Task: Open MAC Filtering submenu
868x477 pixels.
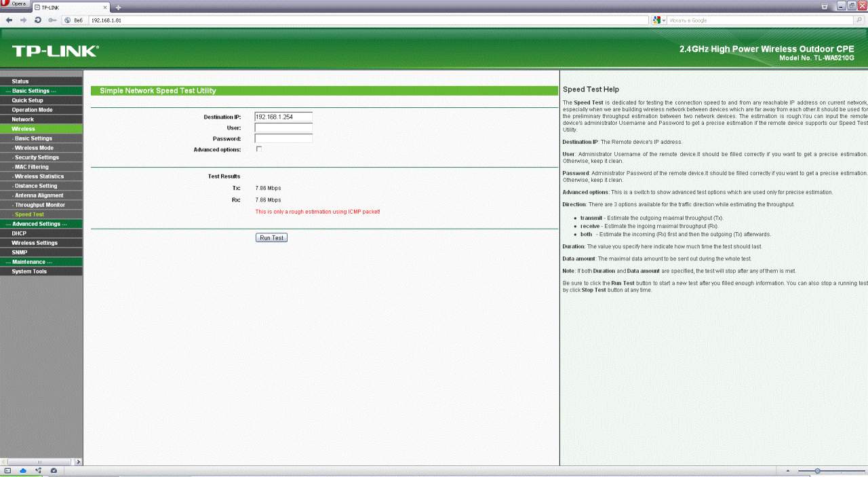Action: click(x=41, y=167)
